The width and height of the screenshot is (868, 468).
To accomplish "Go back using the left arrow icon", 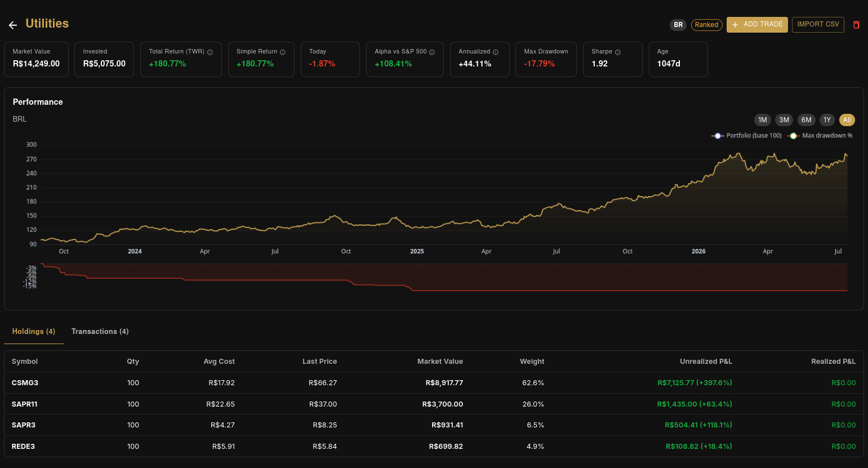I will 13,25.
